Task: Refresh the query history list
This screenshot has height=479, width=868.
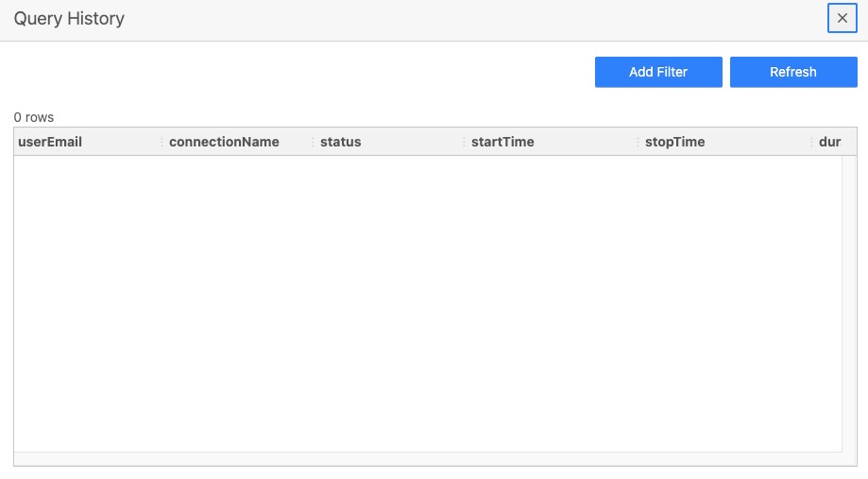Action: tap(792, 72)
